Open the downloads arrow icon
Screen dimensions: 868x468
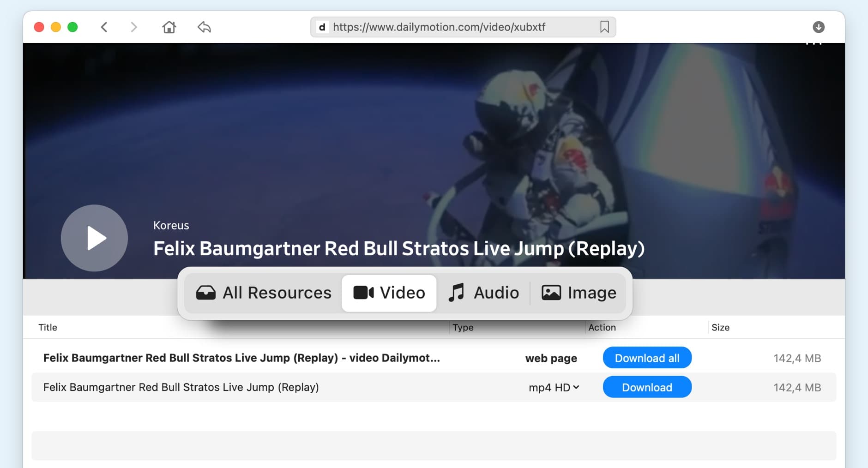819,27
